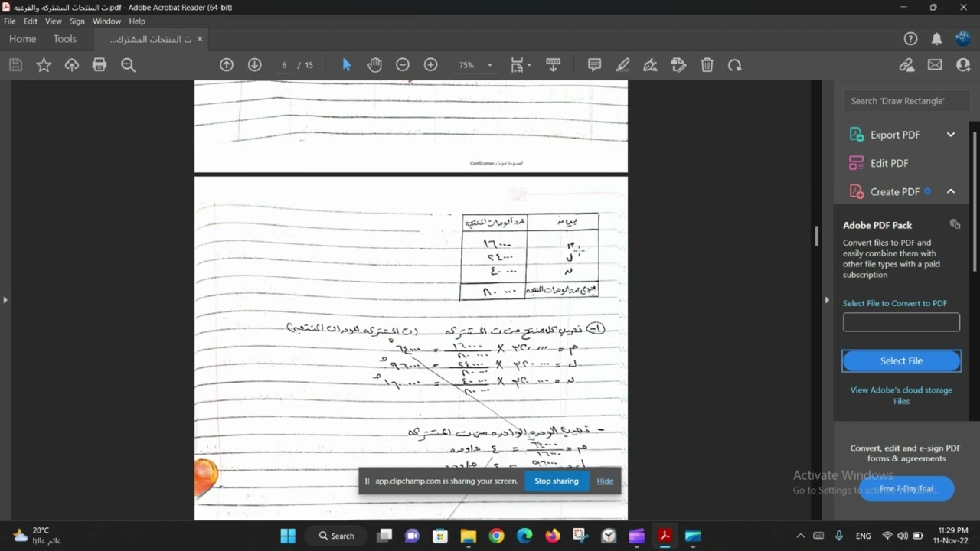Screen dimensions: 980x551
Task: Open File Explorer from the taskbar
Action: pos(469,536)
